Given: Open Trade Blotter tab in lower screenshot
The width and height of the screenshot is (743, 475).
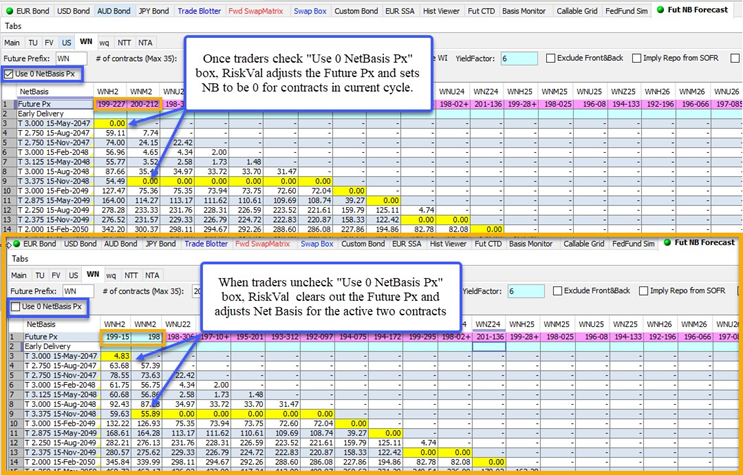Looking at the screenshot, I should coord(206,244).
